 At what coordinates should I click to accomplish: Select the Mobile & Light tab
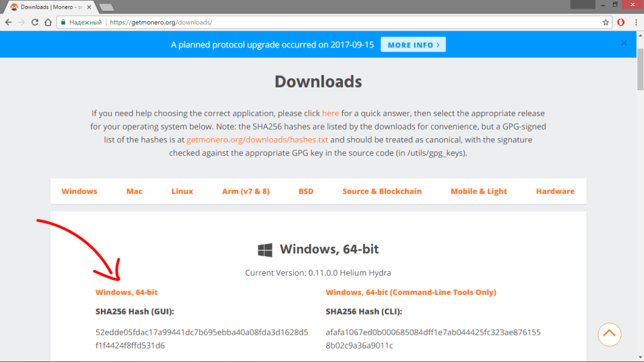tap(479, 191)
